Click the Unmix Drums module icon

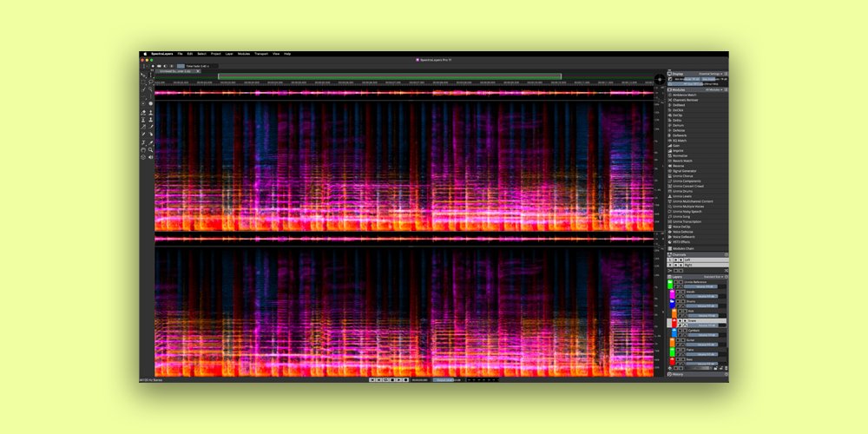coord(670,191)
